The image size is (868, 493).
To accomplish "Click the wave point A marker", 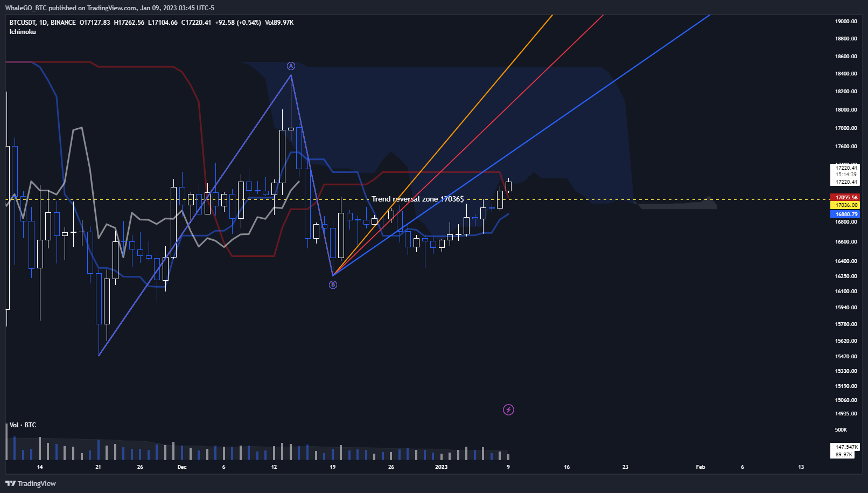I will click(291, 66).
